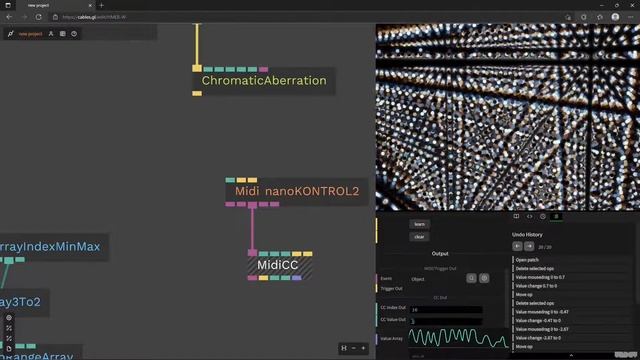The width and height of the screenshot is (640, 360).
Task: Open the user profile icon in cables toolbar
Action: [x=51, y=34]
